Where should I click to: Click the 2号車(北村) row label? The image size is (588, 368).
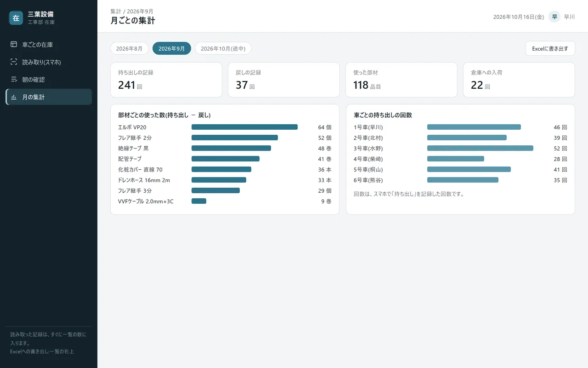pyautogui.click(x=368, y=138)
